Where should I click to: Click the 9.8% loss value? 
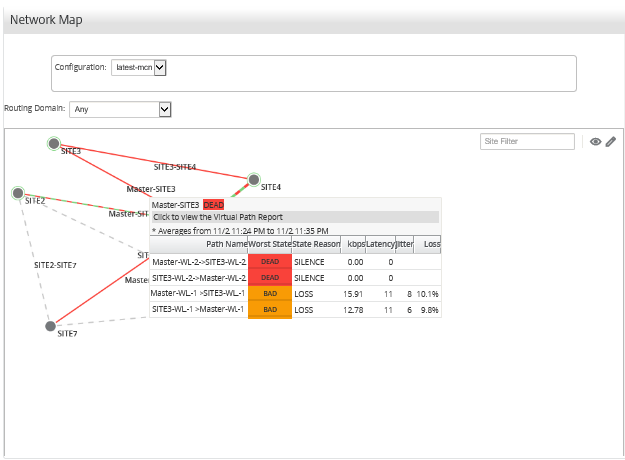tap(429, 310)
